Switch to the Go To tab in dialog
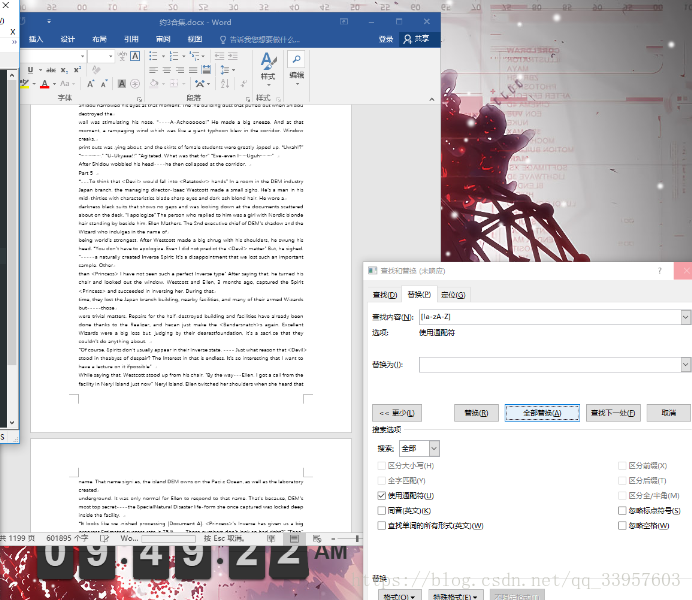Image resolution: width=692 pixels, height=600 pixels. click(453, 295)
